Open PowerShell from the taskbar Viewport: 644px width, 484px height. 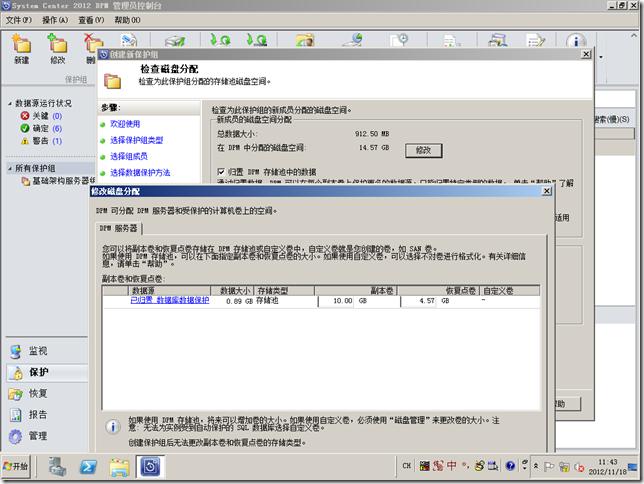(x=88, y=467)
